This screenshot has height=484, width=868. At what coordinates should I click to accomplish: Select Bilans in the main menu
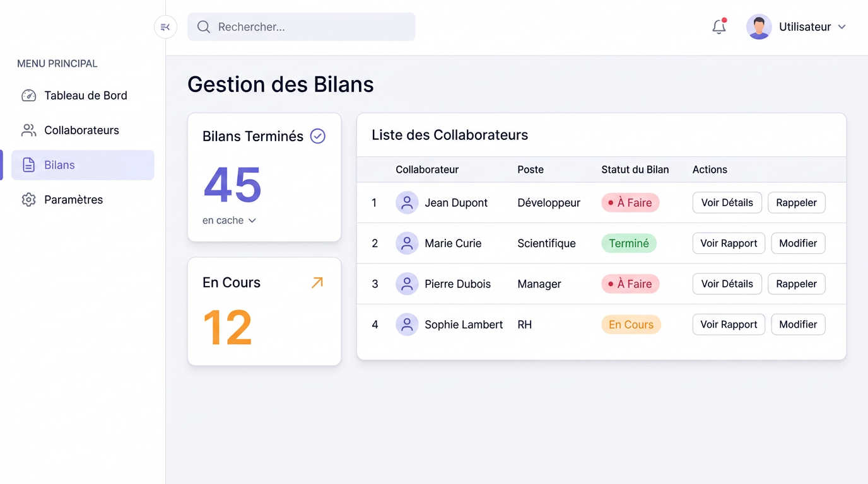(x=83, y=165)
